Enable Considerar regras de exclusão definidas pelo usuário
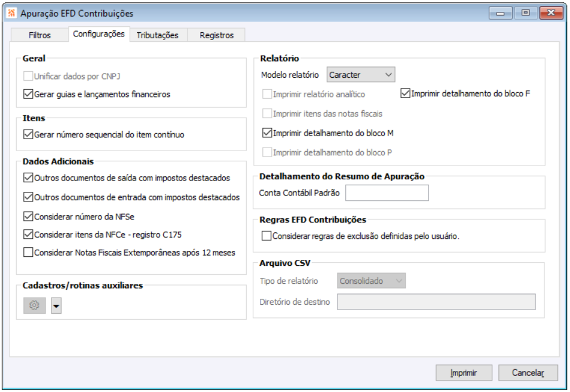570x392 pixels. pos(266,236)
